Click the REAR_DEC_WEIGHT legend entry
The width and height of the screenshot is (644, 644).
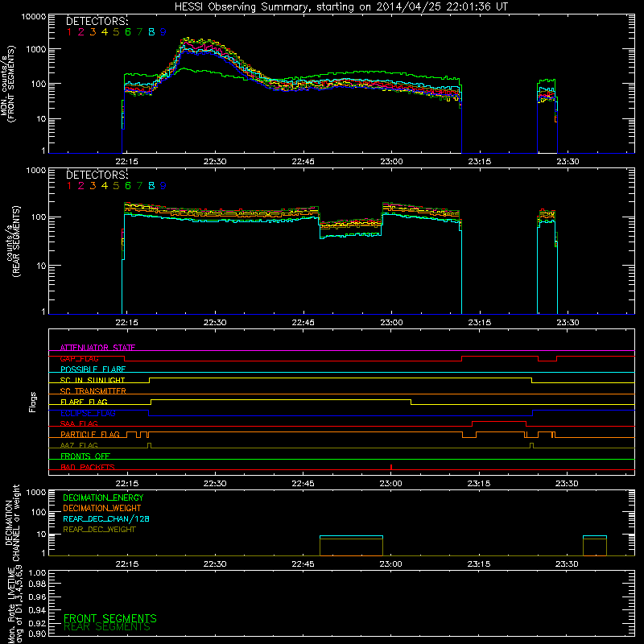(99, 530)
